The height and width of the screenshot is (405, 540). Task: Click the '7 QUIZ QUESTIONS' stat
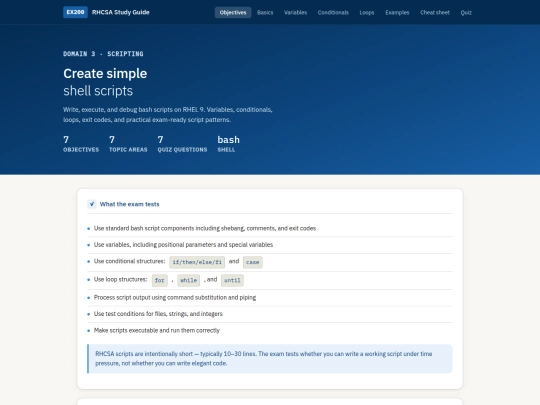[x=182, y=144]
